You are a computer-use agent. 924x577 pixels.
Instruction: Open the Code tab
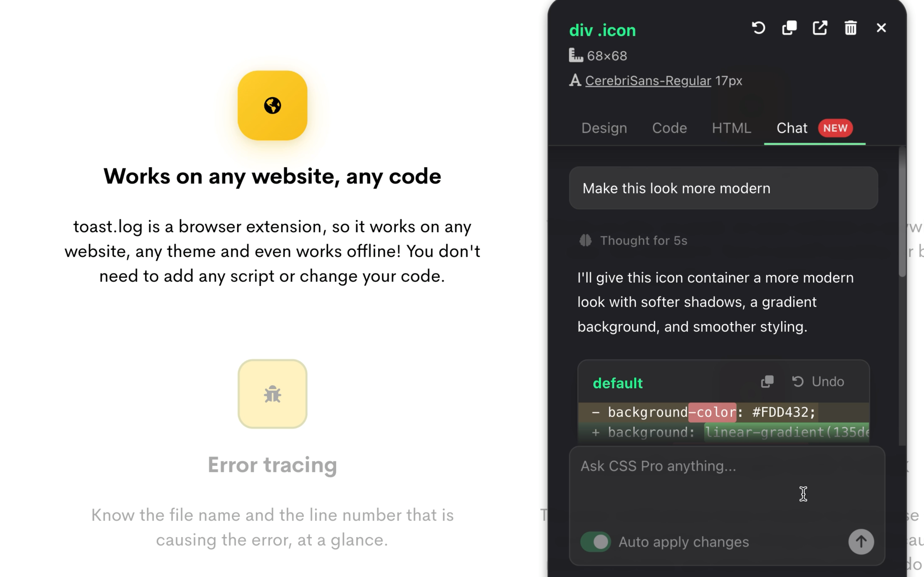(669, 128)
